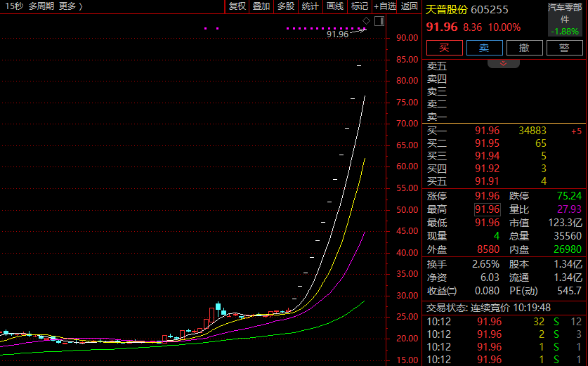The width and height of the screenshot is (588, 366).
Task: Click the 买二 price 91.95
Action: [487, 143]
